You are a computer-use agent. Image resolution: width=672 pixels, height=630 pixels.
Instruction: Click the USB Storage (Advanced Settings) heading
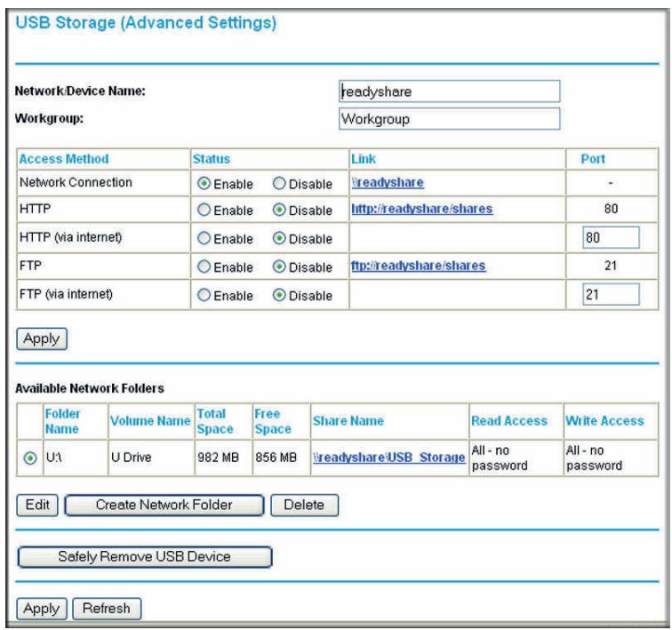[x=146, y=23]
